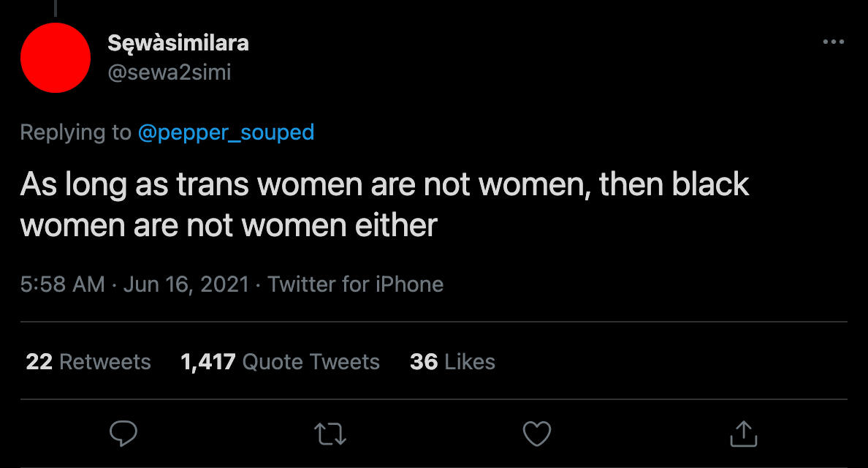See the 36 Likes list
Screen dimensions: 868x468
452,362
